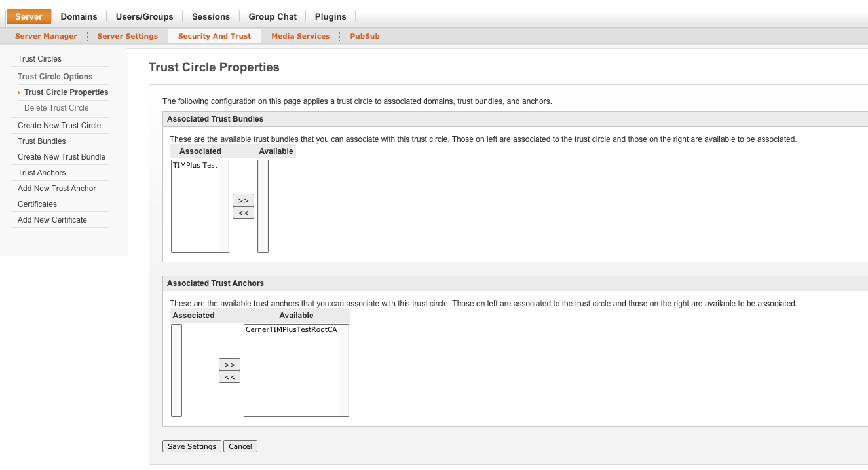Associate anchor using << button in Trust Anchors
This screenshot has width=868, height=470.
229,377
